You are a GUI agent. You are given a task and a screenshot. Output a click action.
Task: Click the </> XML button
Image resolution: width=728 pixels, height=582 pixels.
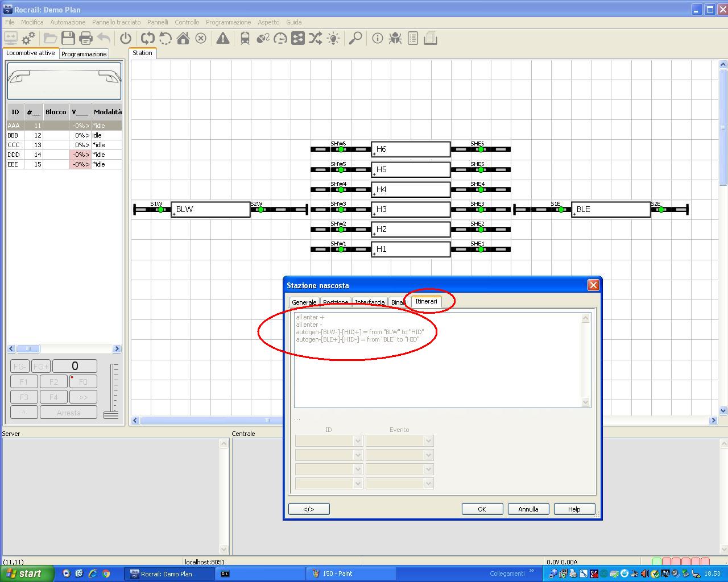[309, 509]
